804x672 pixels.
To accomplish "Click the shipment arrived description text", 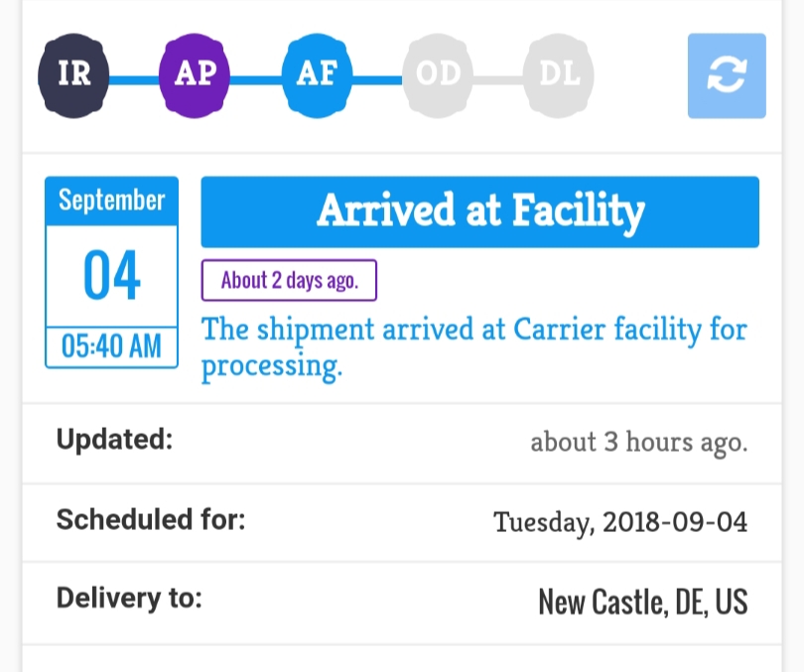I will point(473,347).
